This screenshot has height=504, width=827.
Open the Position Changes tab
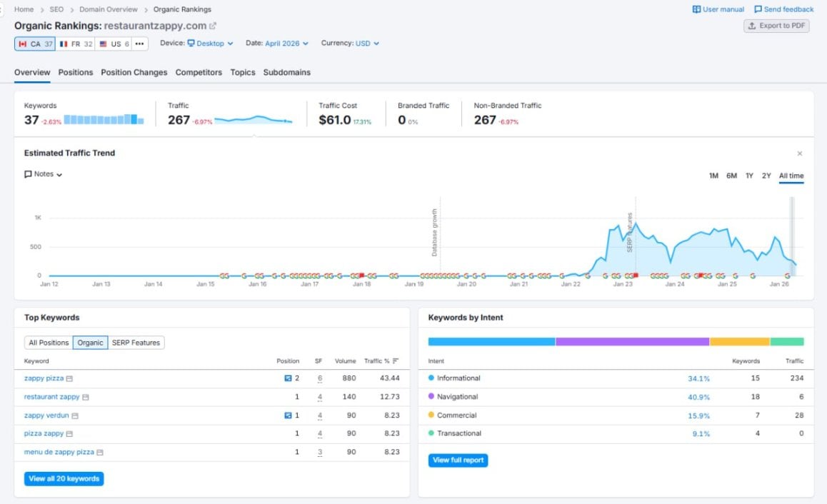coord(134,72)
